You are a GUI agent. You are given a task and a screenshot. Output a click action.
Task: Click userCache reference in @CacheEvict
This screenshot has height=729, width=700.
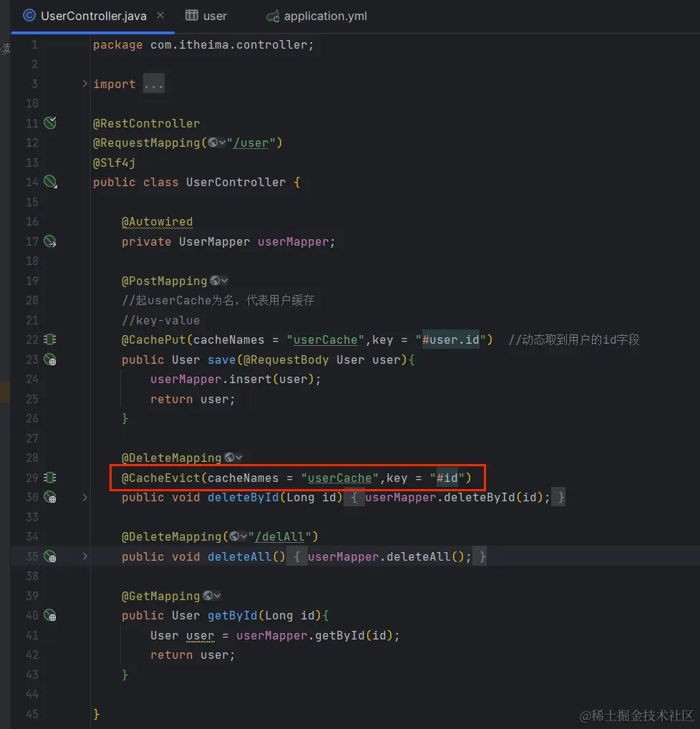pos(340,478)
